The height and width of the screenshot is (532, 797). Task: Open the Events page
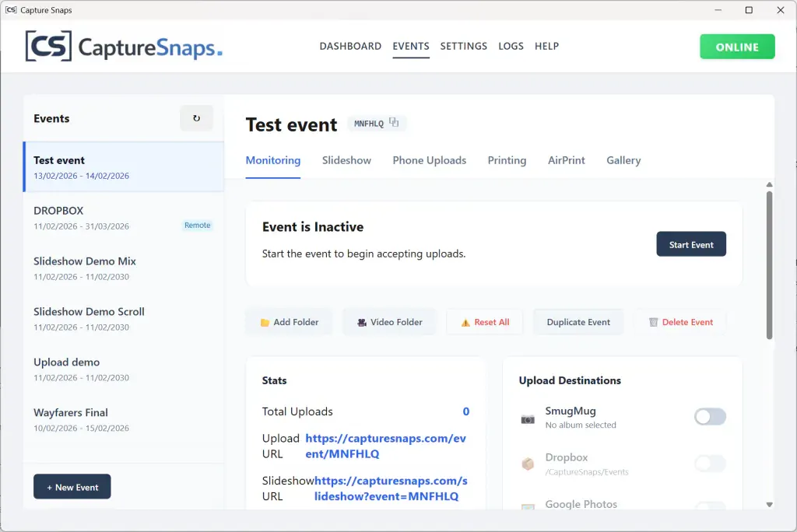point(411,46)
